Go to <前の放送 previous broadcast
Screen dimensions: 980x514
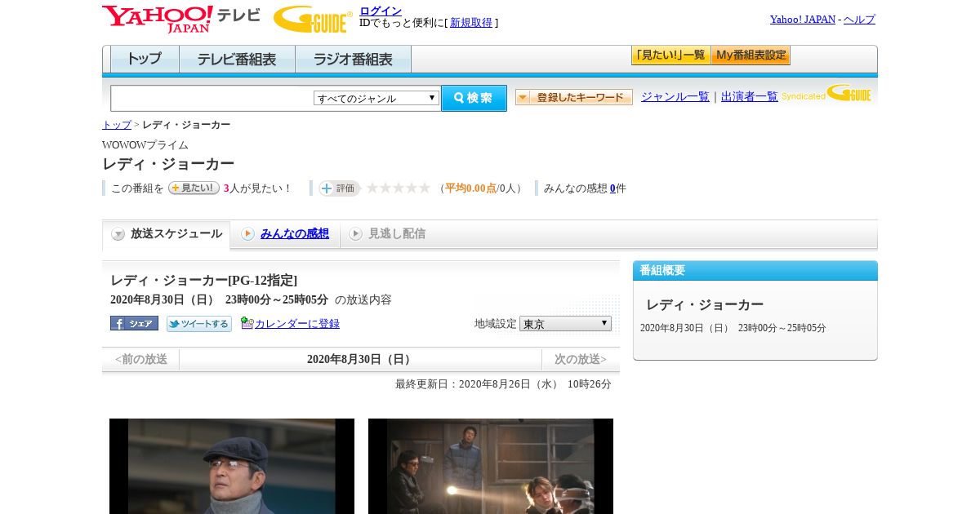[141, 359]
